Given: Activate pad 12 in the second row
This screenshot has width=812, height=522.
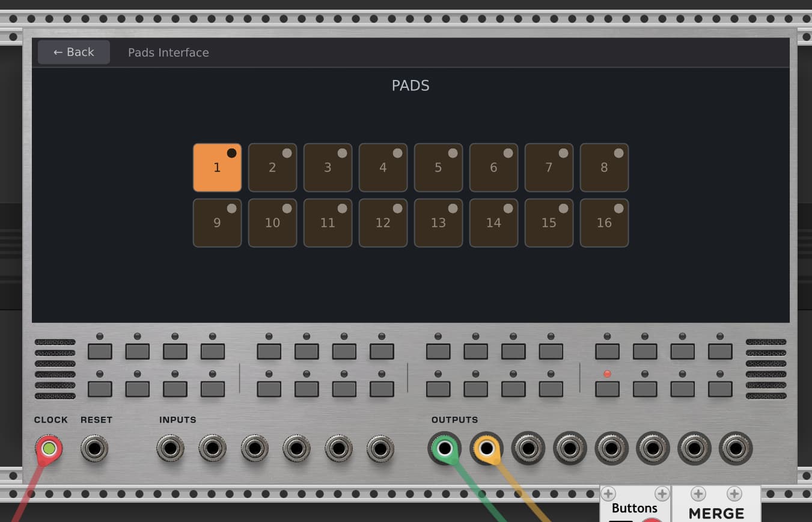Looking at the screenshot, I should 383,223.
